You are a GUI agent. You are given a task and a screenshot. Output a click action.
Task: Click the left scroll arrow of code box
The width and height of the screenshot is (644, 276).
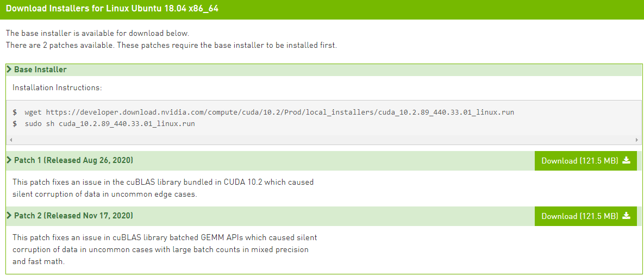[10, 140]
